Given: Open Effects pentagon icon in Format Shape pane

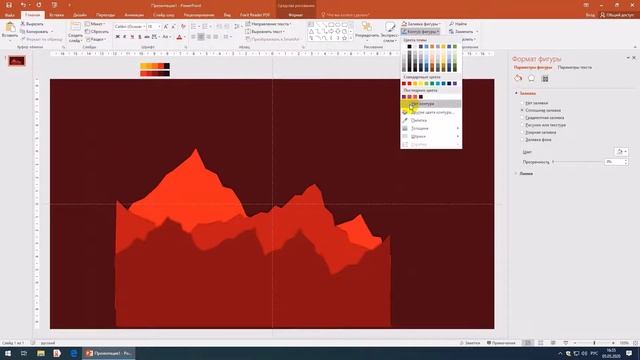Looking at the screenshot, I should pyautogui.click(x=531, y=78).
